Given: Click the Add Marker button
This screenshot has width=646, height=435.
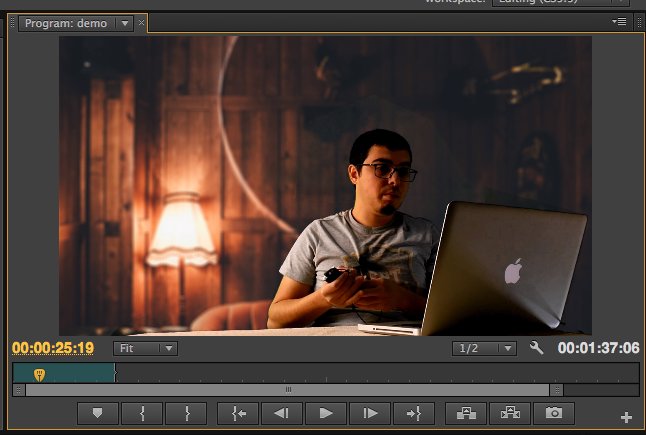Looking at the screenshot, I should point(98,413).
